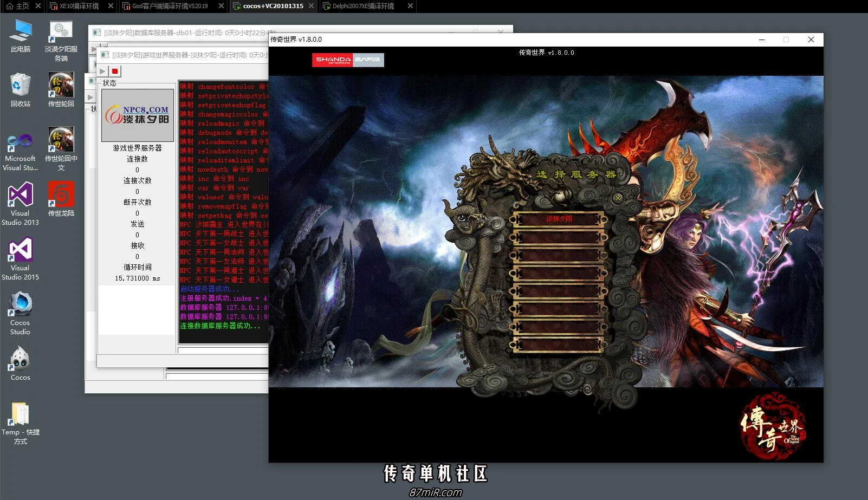Click the Shanda Networking logo banner

[x=348, y=60]
